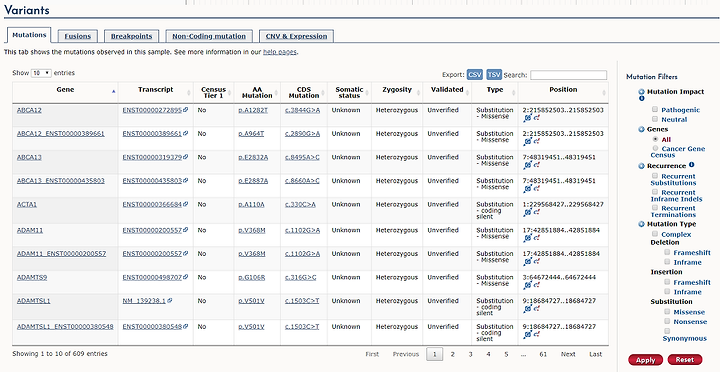This screenshot has height=372, width=720.
Task: Open the help pages link
Action: coord(280,52)
